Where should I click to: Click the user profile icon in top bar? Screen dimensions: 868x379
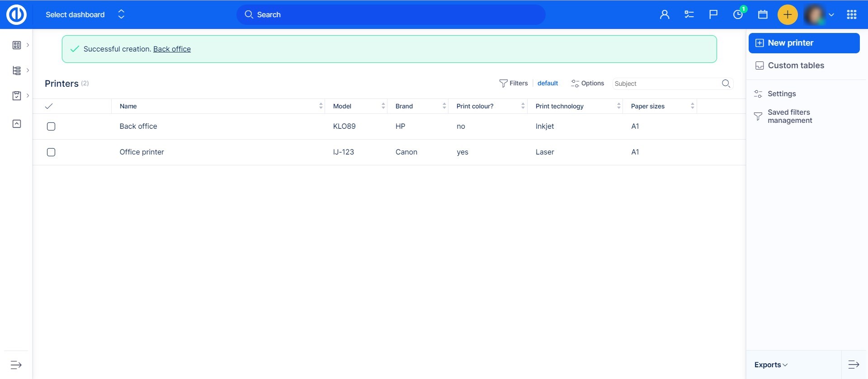coord(664,14)
